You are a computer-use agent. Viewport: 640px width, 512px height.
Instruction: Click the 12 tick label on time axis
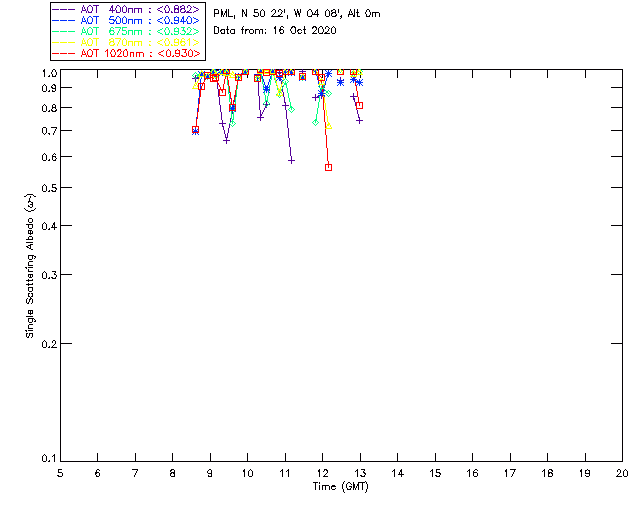click(x=322, y=472)
